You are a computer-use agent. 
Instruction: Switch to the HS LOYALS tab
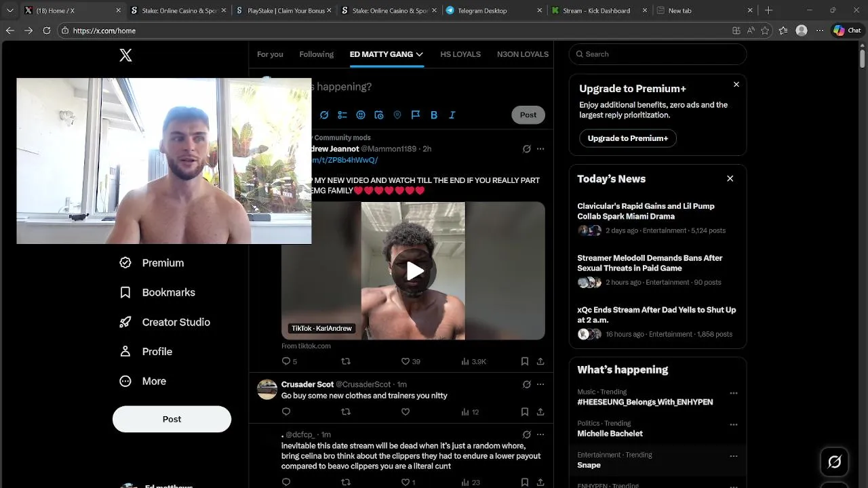[x=460, y=54]
